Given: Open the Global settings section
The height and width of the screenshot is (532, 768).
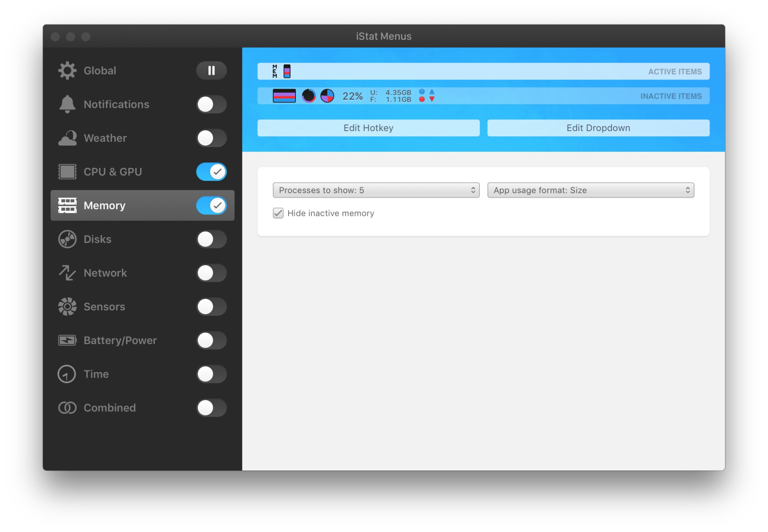Looking at the screenshot, I should pyautogui.click(x=100, y=71).
